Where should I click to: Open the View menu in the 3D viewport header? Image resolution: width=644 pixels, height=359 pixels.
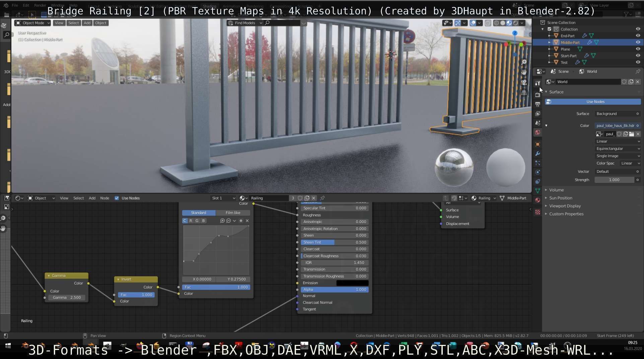59,23
